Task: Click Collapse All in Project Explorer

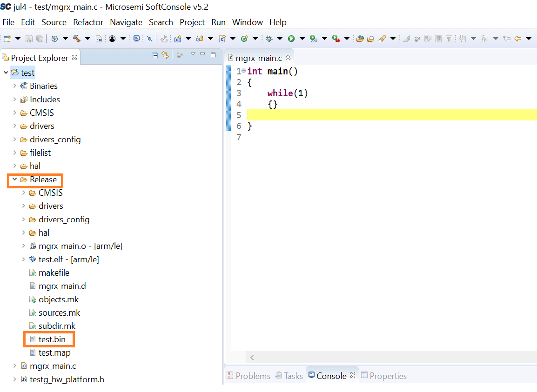Action: click(x=155, y=55)
